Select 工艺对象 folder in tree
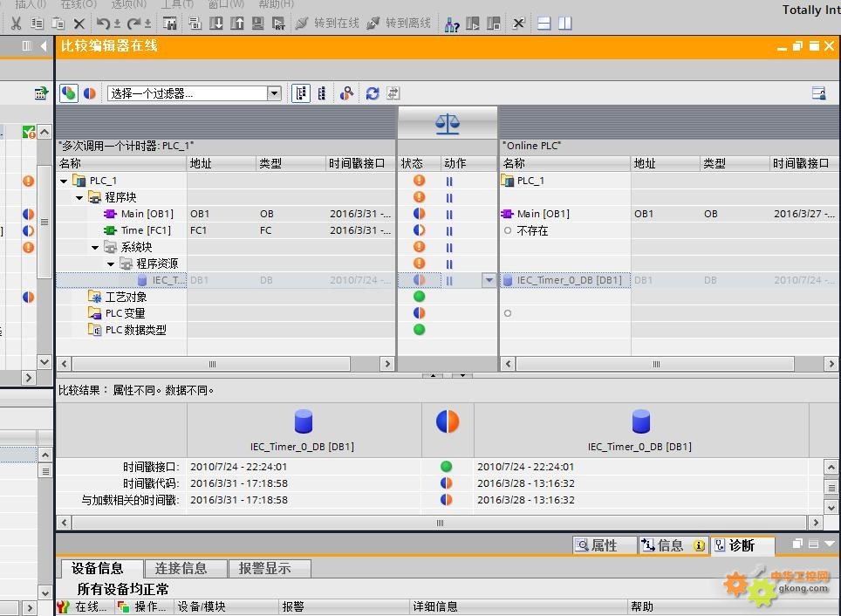 pyautogui.click(x=126, y=298)
